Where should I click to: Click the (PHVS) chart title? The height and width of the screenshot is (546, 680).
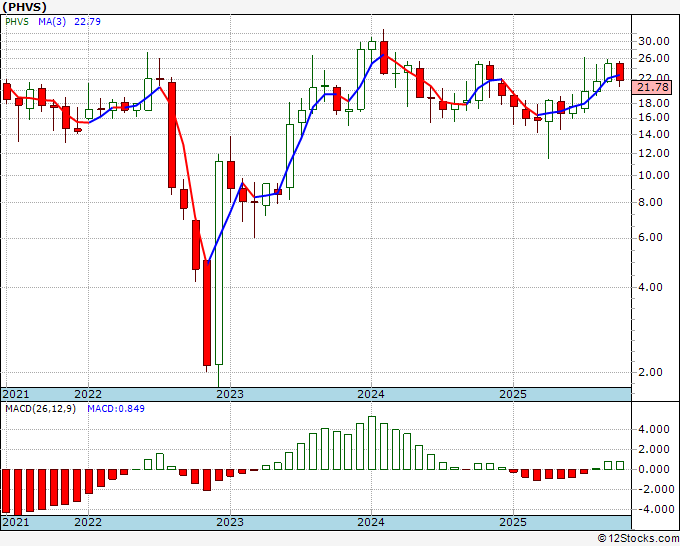[x=24, y=7]
